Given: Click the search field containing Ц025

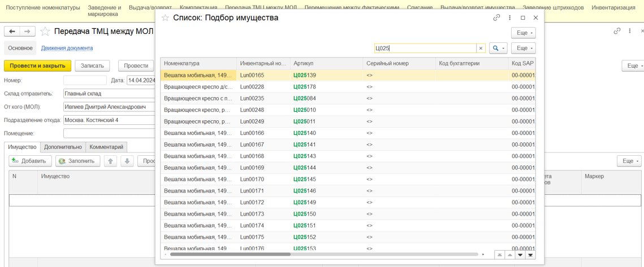Looking at the screenshot, I should [x=425, y=48].
